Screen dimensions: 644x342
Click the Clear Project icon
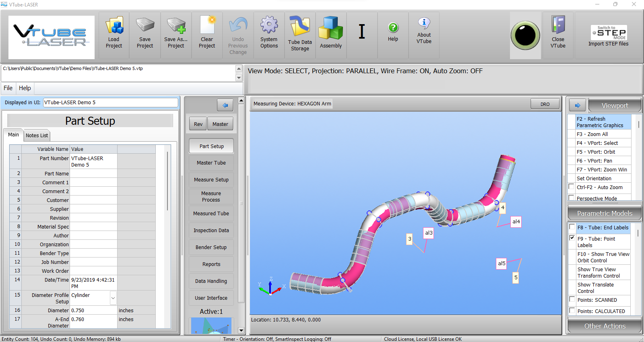pyautogui.click(x=207, y=25)
